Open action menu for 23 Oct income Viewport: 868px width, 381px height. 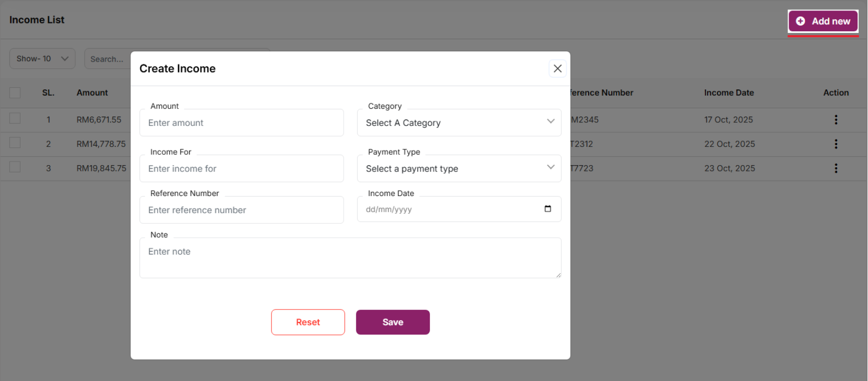pos(836,168)
